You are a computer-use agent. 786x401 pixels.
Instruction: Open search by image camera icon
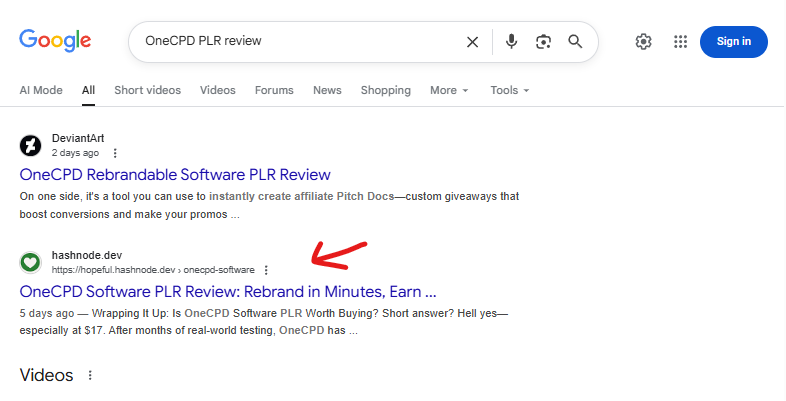coord(543,42)
